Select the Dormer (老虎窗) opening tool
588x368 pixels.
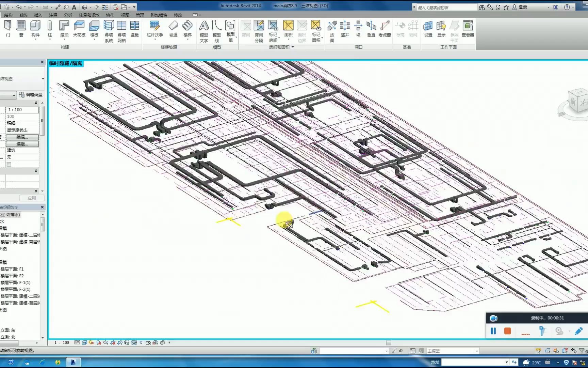point(385,29)
